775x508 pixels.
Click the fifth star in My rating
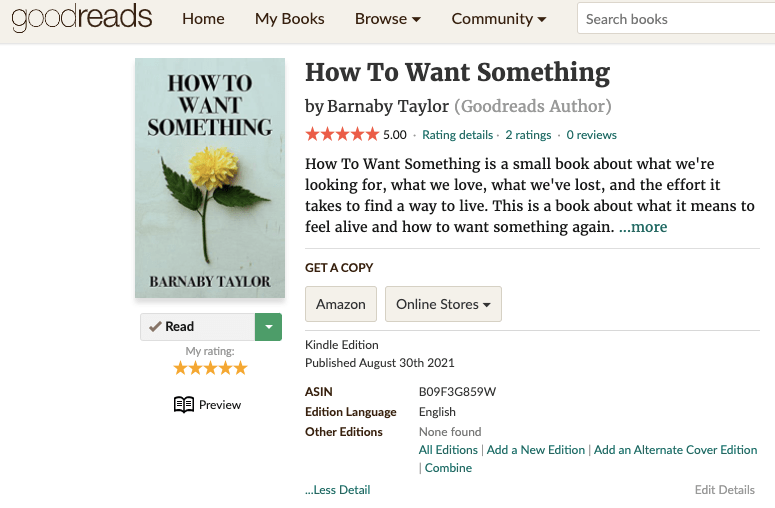(240, 368)
